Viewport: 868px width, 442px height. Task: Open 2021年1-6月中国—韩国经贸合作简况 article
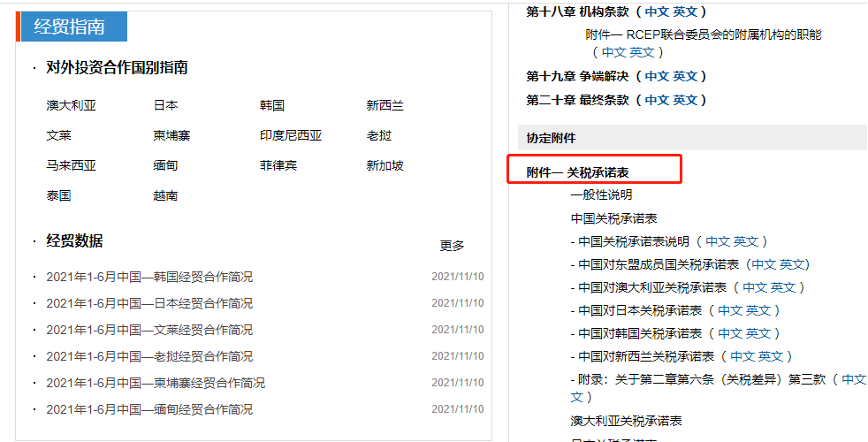point(149,277)
